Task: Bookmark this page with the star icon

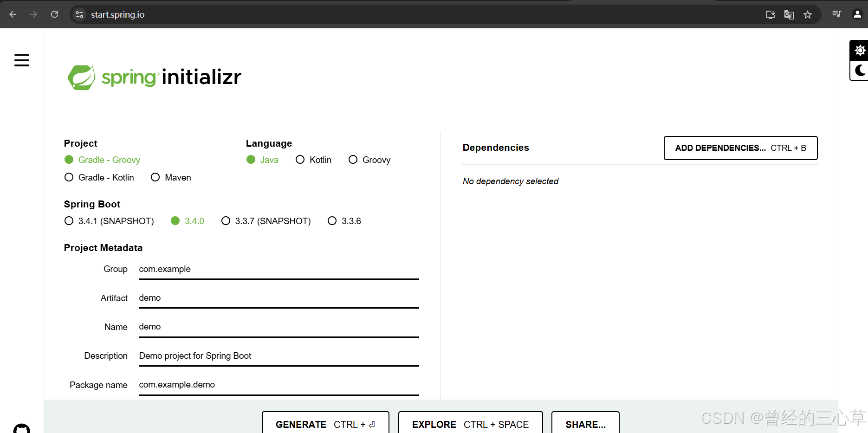Action: click(x=808, y=14)
